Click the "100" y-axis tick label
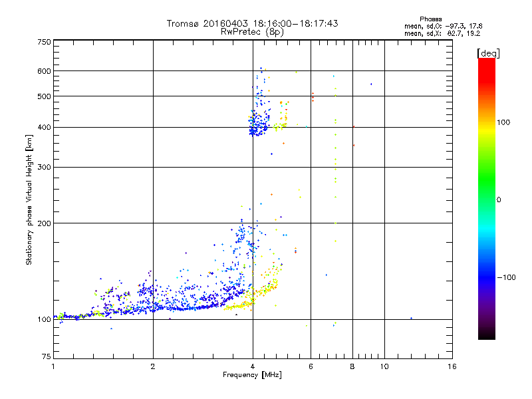532x399 pixels. click(x=44, y=320)
